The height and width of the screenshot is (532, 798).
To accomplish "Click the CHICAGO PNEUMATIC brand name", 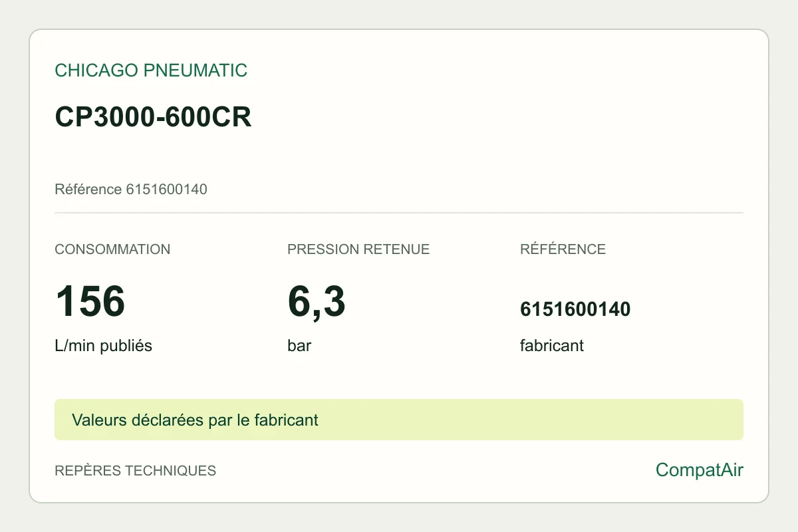I will (151, 70).
